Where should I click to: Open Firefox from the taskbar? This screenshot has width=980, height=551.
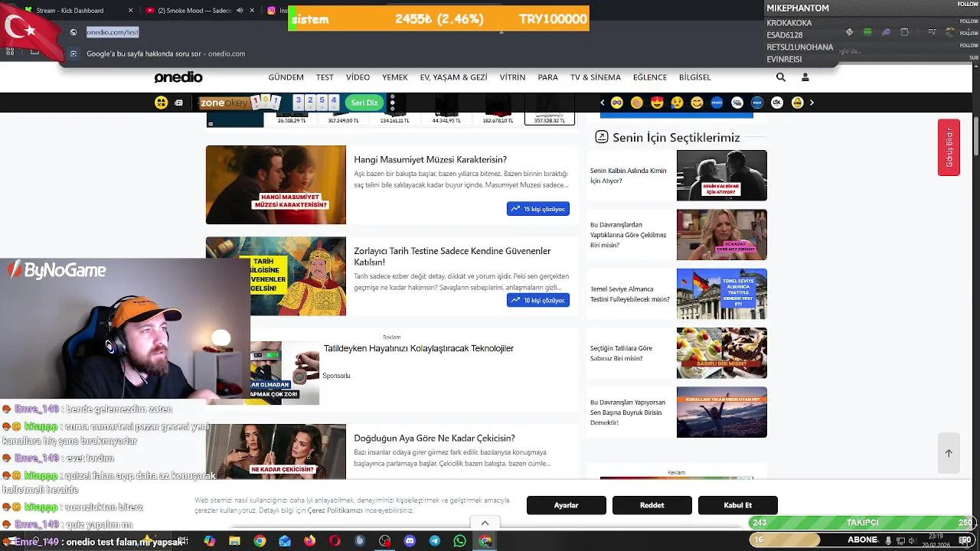[309, 541]
